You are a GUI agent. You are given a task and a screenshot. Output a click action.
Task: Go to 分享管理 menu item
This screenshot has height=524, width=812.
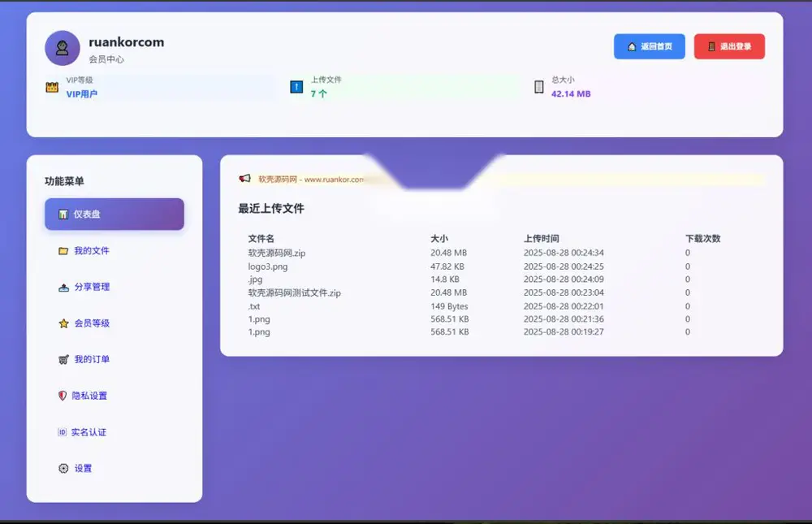coord(114,287)
